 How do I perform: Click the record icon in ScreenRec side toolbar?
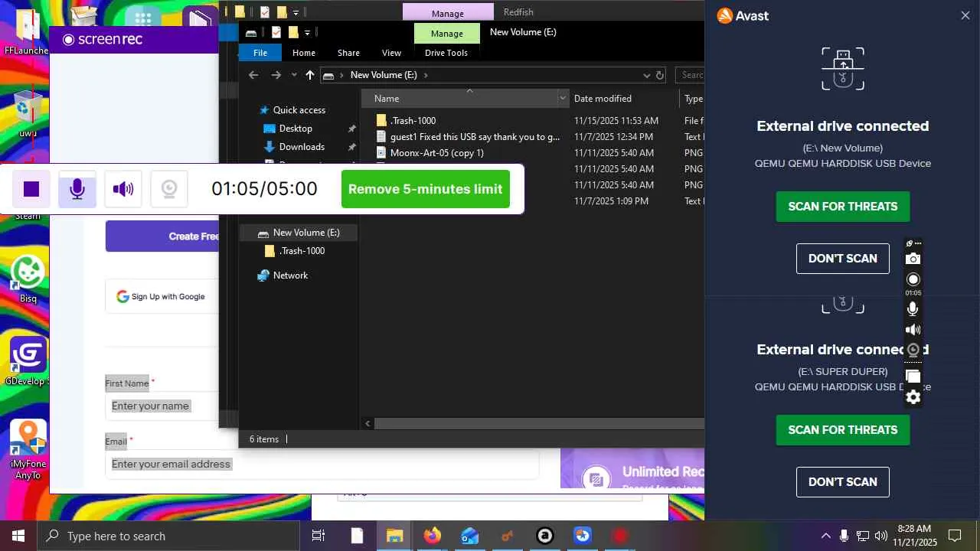point(913,279)
